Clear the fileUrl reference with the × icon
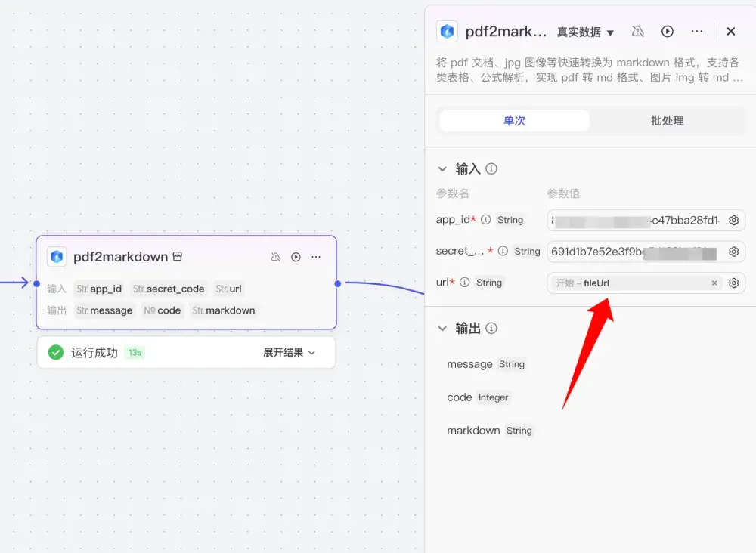Image resolution: width=756 pixels, height=553 pixels. [714, 283]
